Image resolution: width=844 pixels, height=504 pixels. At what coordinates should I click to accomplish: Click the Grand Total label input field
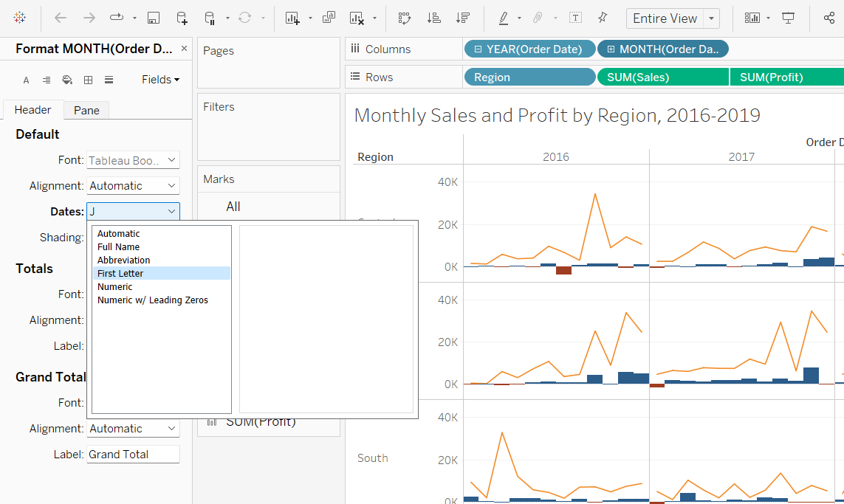click(x=133, y=455)
